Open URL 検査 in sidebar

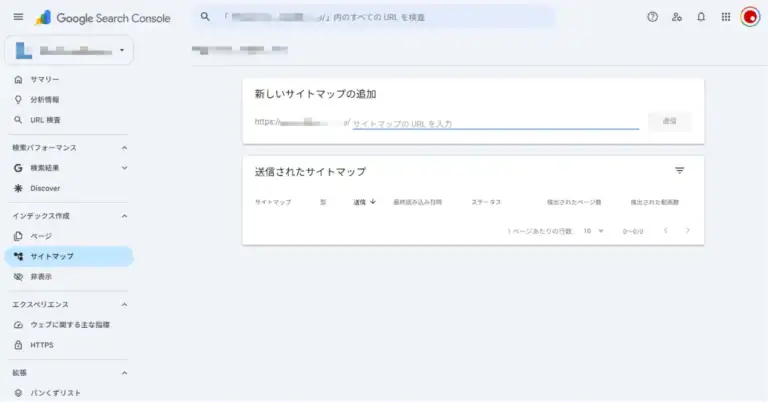[45, 120]
